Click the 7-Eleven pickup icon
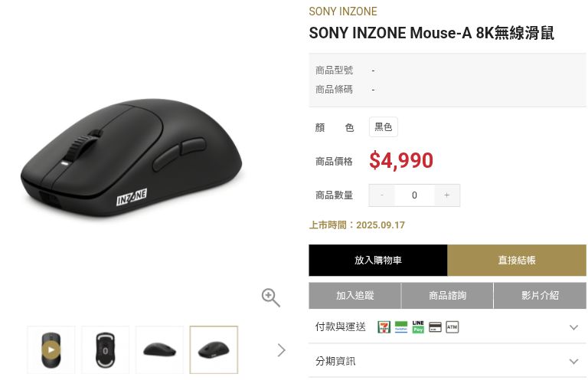The height and width of the screenshot is (387, 588). point(384,327)
